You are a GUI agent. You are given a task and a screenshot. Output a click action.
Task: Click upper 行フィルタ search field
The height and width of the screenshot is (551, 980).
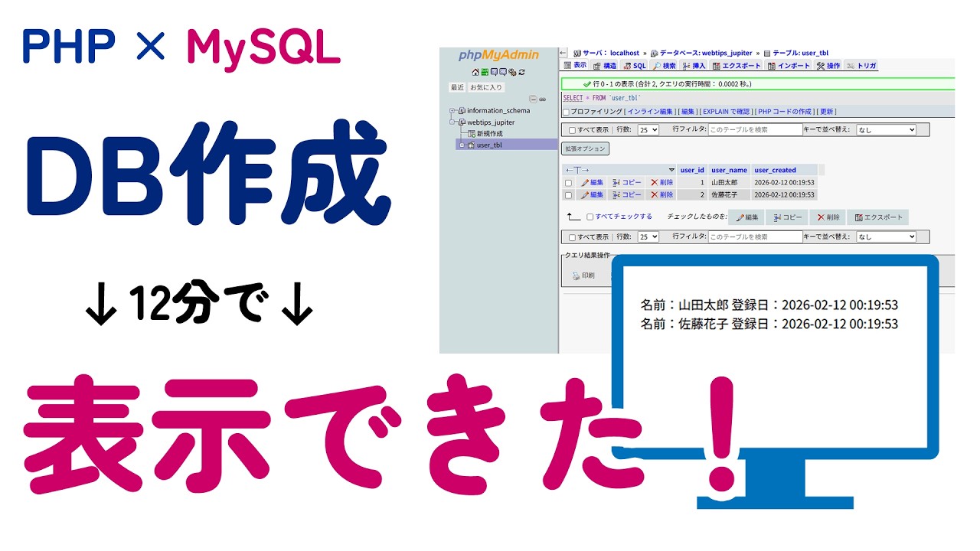point(756,130)
